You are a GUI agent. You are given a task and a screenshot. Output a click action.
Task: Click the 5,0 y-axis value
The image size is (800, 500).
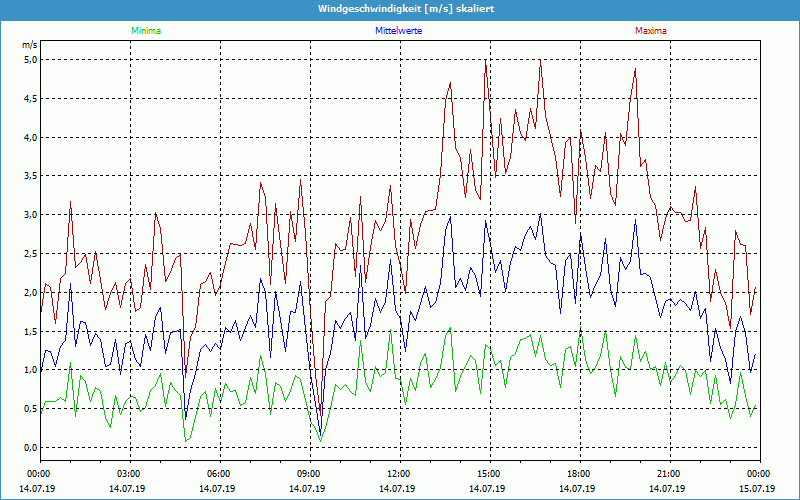31,60
